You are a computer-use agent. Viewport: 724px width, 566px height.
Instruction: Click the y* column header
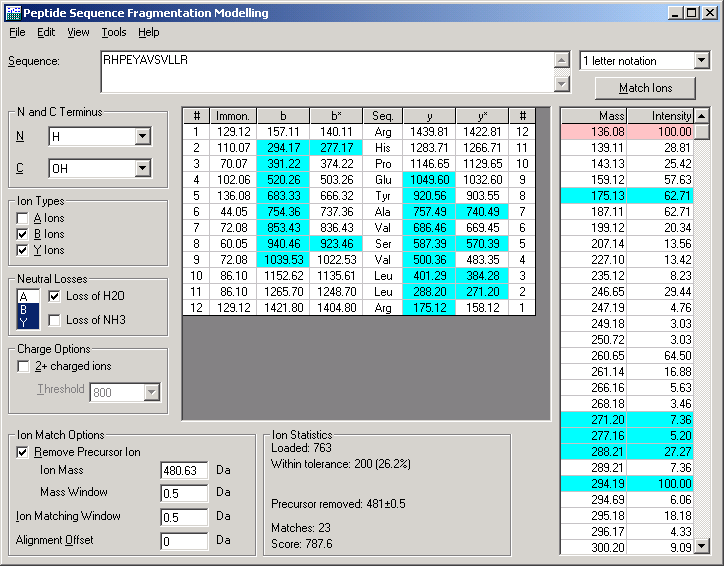tap(482, 116)
